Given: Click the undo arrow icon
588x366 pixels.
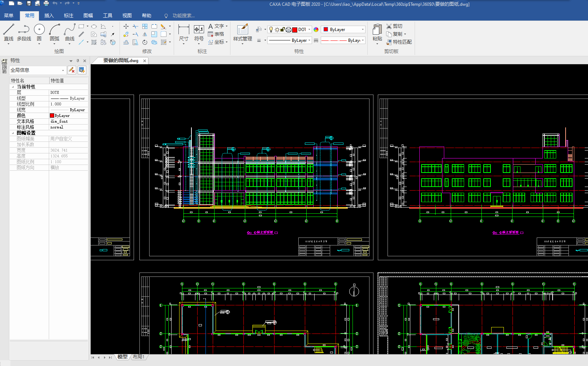Looking at the screenshot, I should coord(55,3).
